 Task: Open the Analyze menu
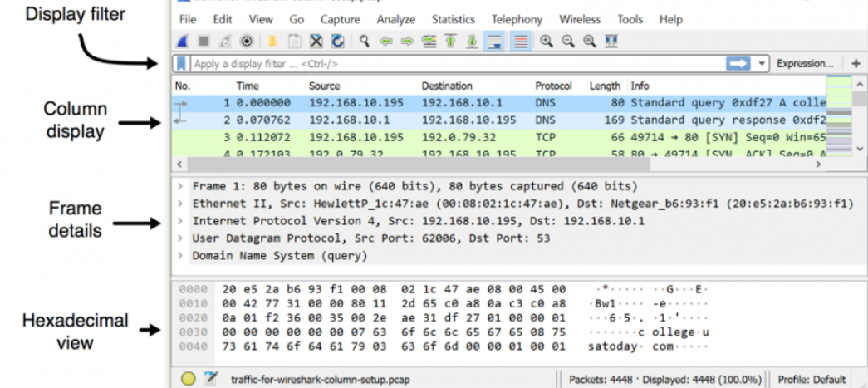(396, 19)
